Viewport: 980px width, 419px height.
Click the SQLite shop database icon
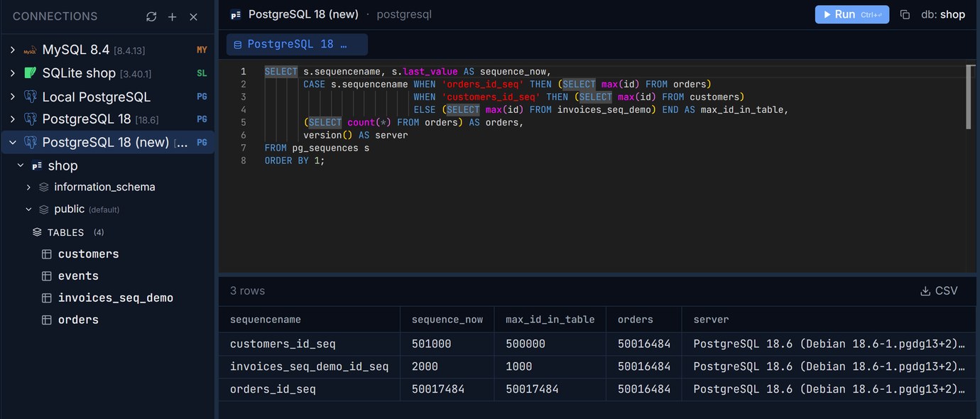coord(30,73)
